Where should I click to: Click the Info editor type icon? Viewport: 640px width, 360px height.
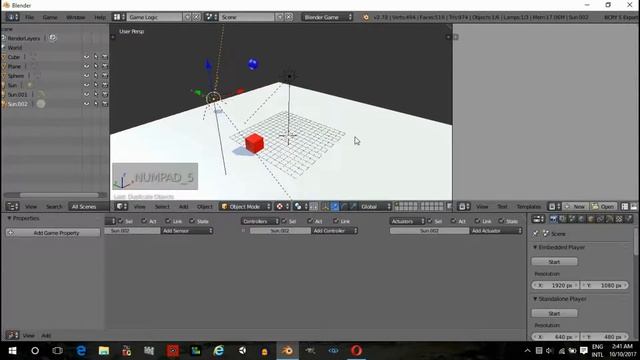[x=12, y=17]
